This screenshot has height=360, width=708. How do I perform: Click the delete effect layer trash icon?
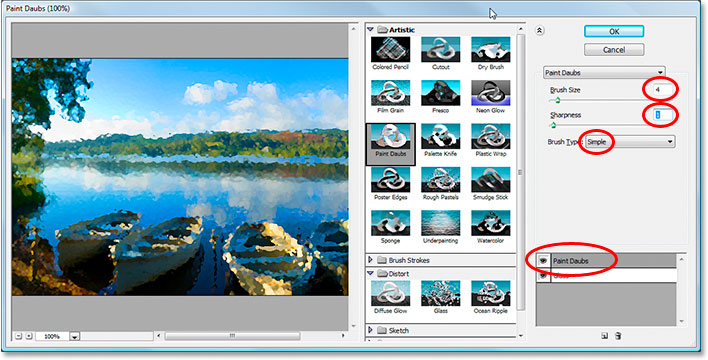tap(619, 336)
